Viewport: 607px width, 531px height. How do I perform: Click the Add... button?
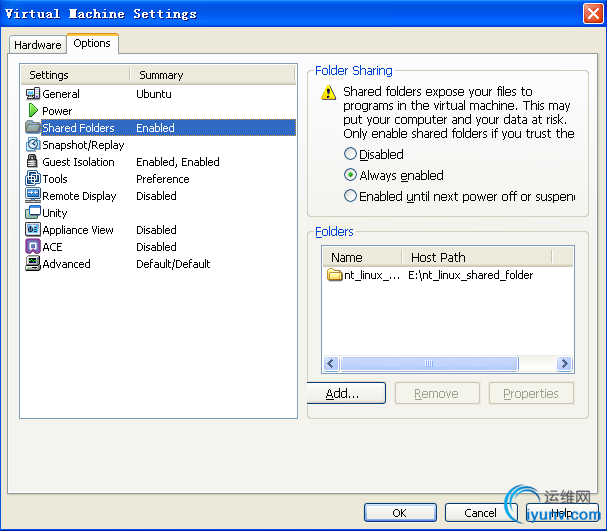click(x=346, y=393)
